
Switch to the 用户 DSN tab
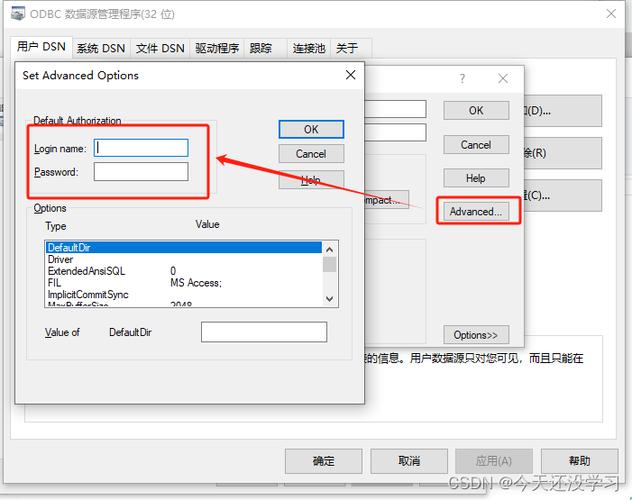pos(41,47)
